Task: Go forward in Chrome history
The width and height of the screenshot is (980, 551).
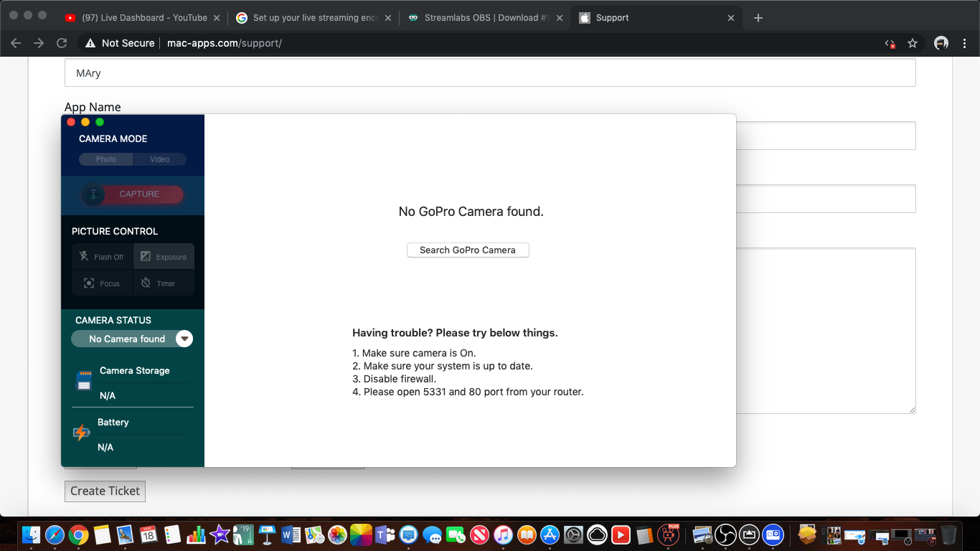Action: tap(39, 43)
